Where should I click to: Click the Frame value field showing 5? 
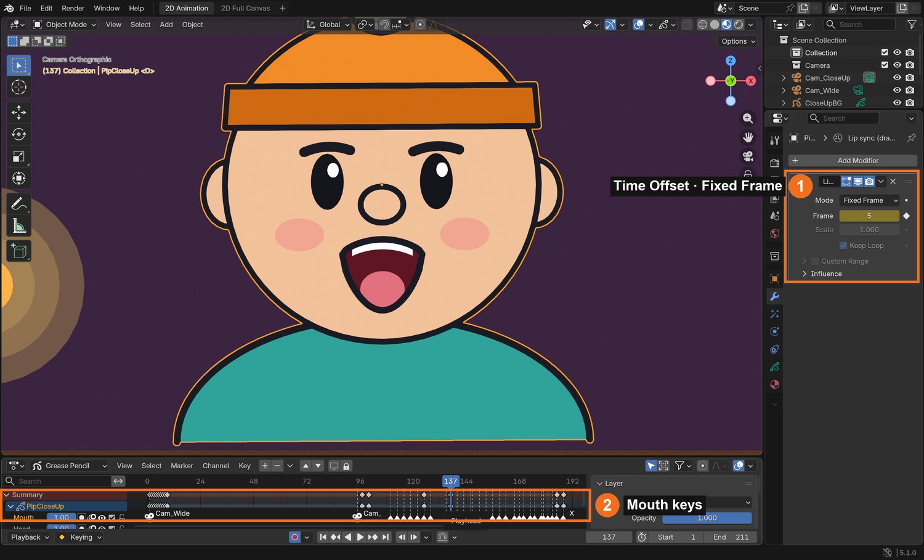[x=869, y=216]
